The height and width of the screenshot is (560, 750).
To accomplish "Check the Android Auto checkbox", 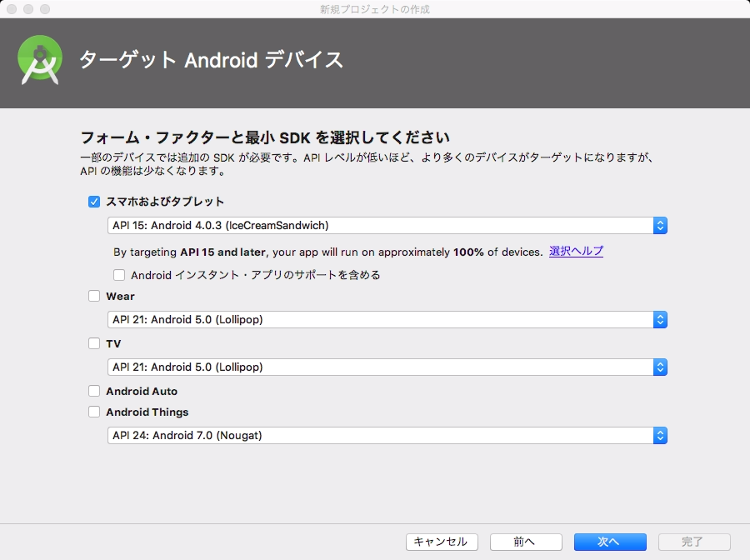I will click(x=94, y=391).
